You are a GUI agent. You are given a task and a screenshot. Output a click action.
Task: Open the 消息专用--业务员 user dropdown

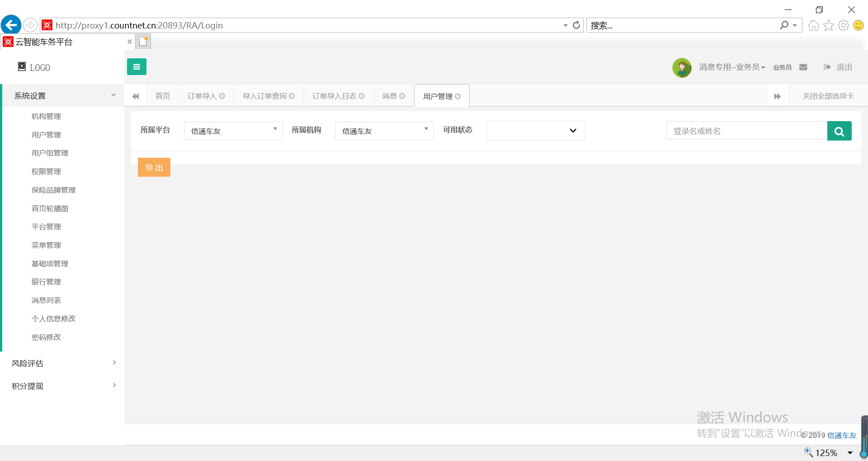(732, 67)
